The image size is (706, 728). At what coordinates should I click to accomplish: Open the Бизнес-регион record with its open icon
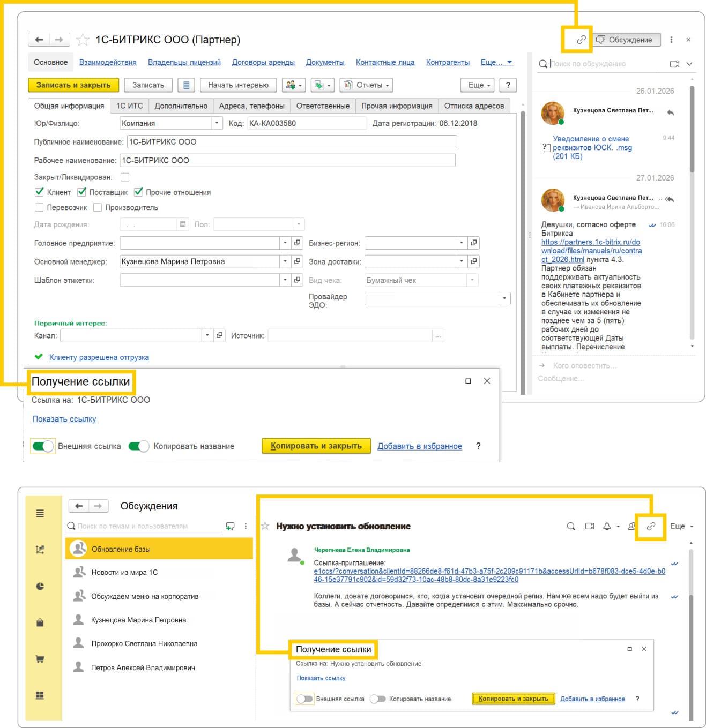click(x=474, y=243)
